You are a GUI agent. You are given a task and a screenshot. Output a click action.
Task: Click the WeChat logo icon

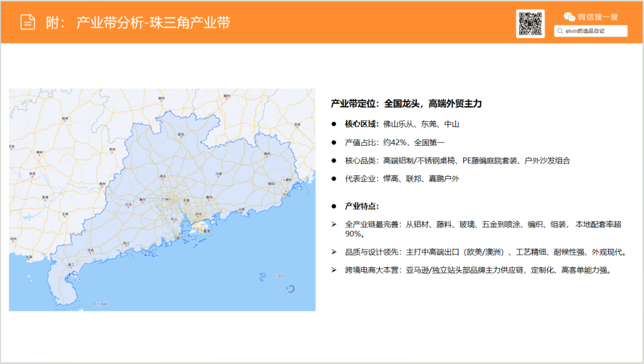pyautogui.click(x=569, y=17)
